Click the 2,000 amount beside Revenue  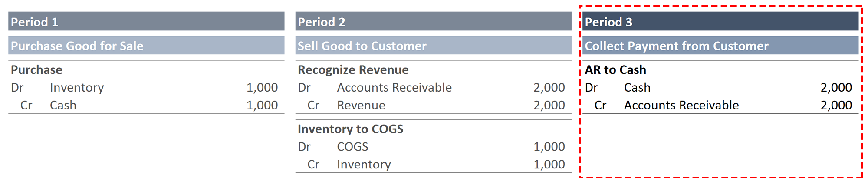click(x=549, y=105)
